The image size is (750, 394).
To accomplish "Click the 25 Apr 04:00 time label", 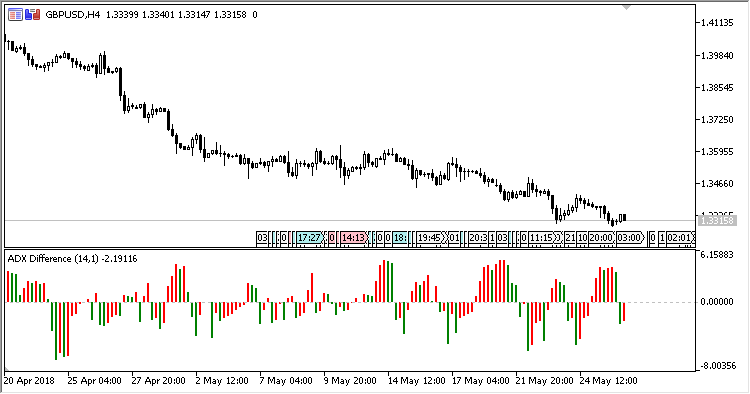I will 94,381.
